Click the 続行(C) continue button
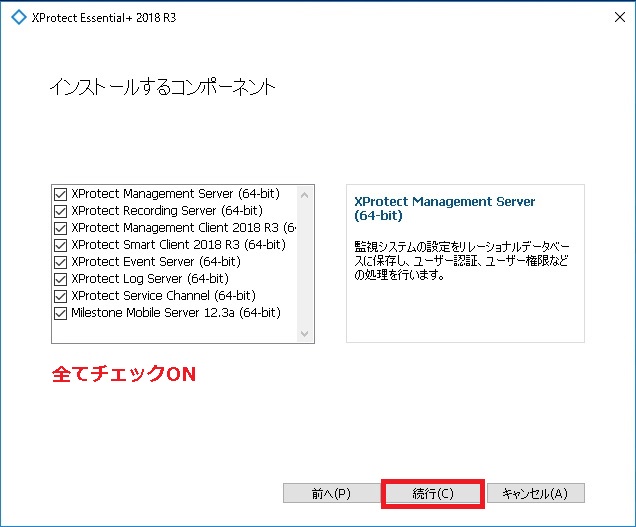This screenshot has height=527, width=636. click(x=433, y=493)
